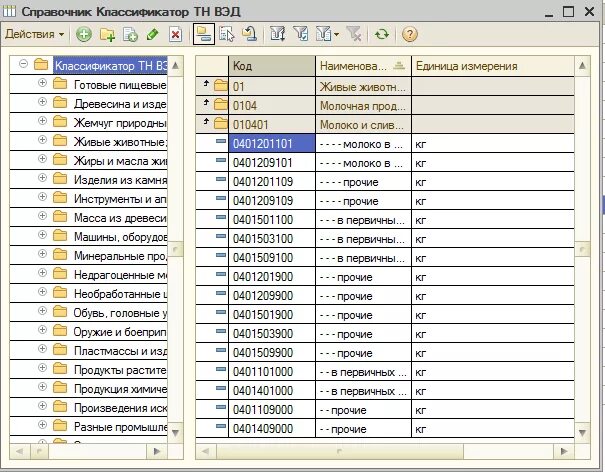Click the green pencil Edit icon
The image size is (605, 472).
(153, 34)
